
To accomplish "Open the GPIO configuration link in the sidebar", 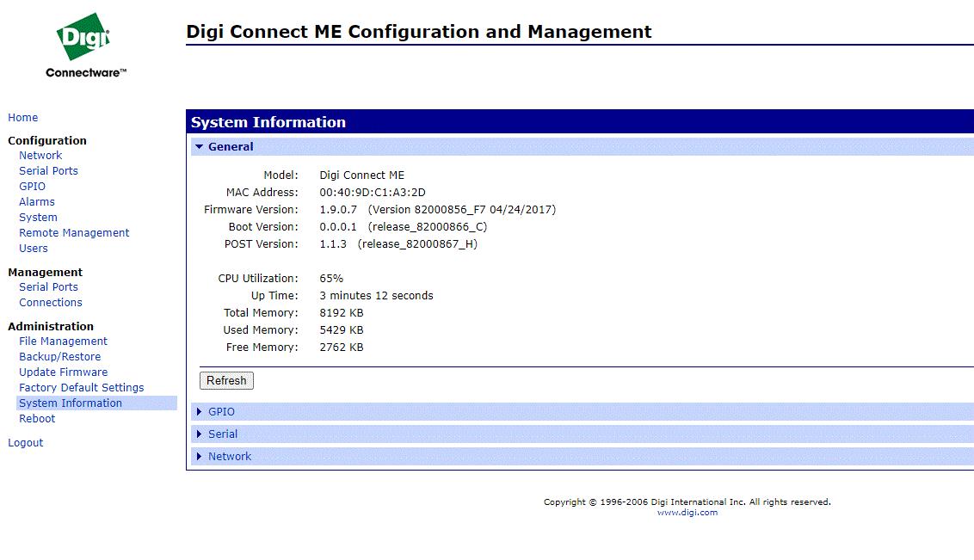I will [33, 187].
